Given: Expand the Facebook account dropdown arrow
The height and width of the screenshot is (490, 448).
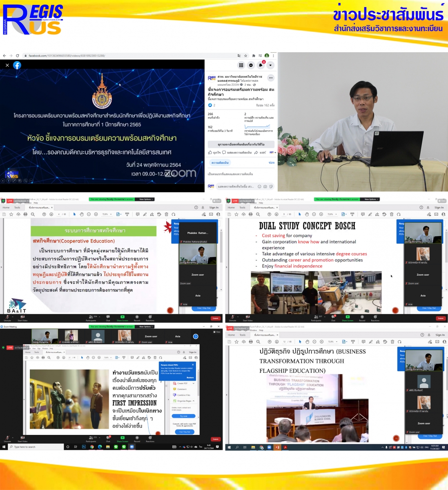Looking at the screenshot, I should 270,65.
